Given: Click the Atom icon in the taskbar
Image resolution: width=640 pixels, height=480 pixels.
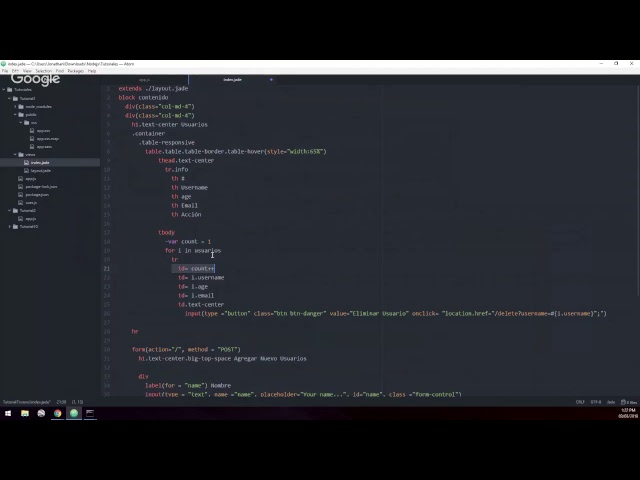Looking at the screenshot, I should tap(74, 413).
